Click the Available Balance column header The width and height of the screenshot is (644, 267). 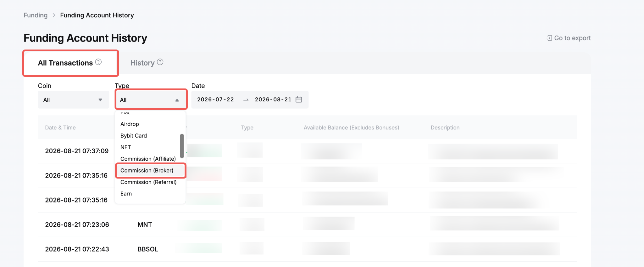tap(351, 128)
